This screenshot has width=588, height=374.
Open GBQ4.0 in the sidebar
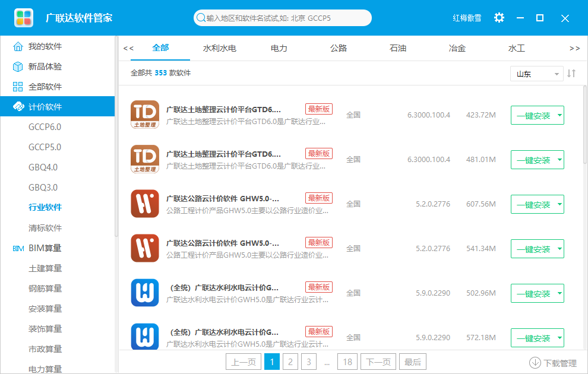(x=43, y=167)
